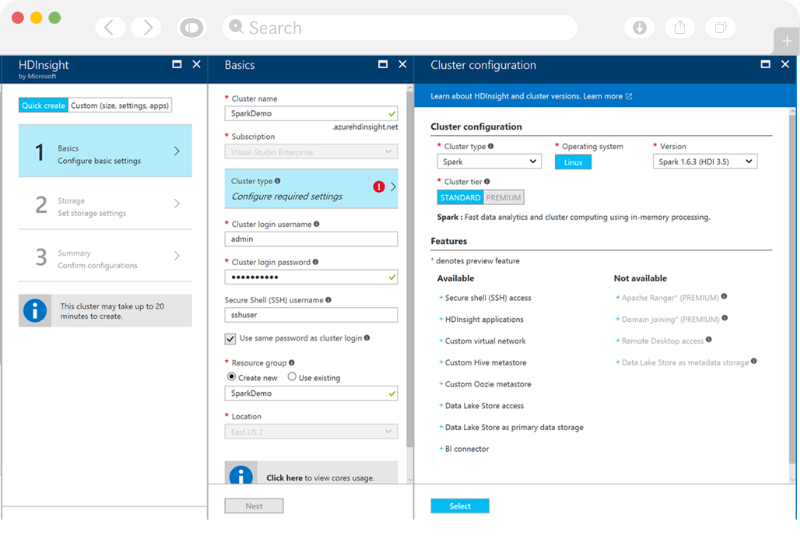Click the red error icon on Cluster type
Screen dimensions: 800x550
(x=379, y=187)
